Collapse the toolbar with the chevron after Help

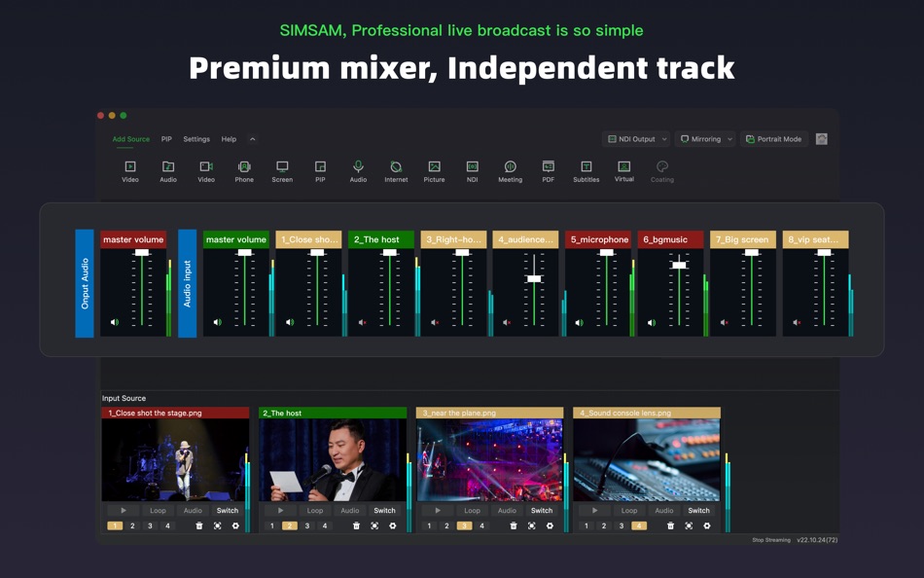(252, 139)
